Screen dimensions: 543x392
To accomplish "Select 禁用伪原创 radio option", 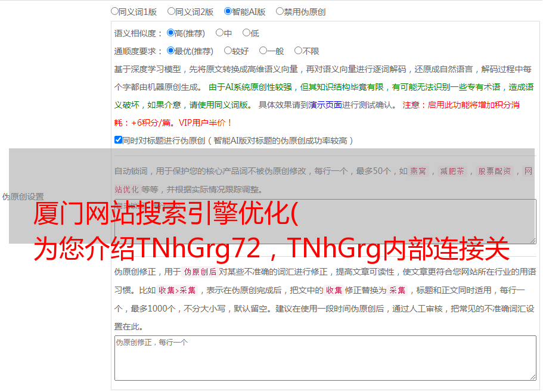I will pyautogui.click(x=280, y=11).
